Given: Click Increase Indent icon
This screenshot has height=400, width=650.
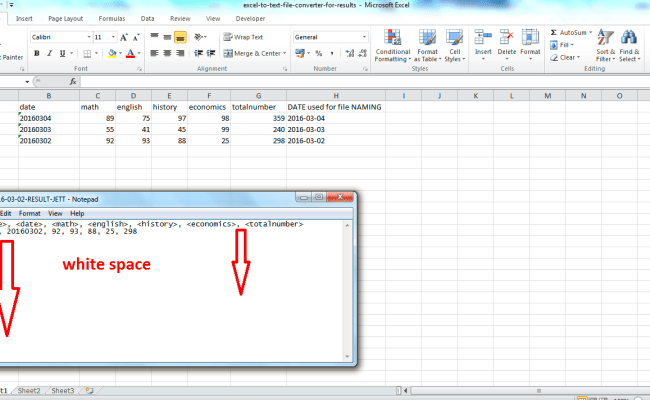Looking at the screenshot, I should (211, 53).
